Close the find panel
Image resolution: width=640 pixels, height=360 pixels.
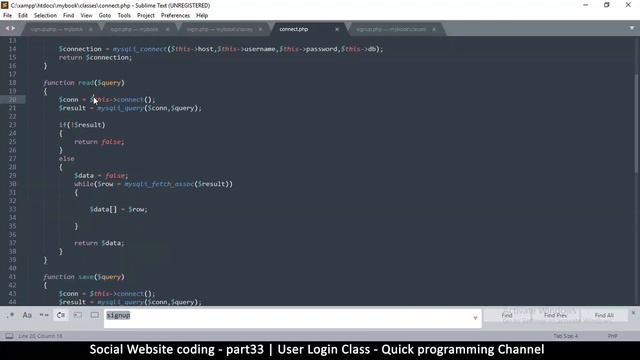(x=633, y=313)
